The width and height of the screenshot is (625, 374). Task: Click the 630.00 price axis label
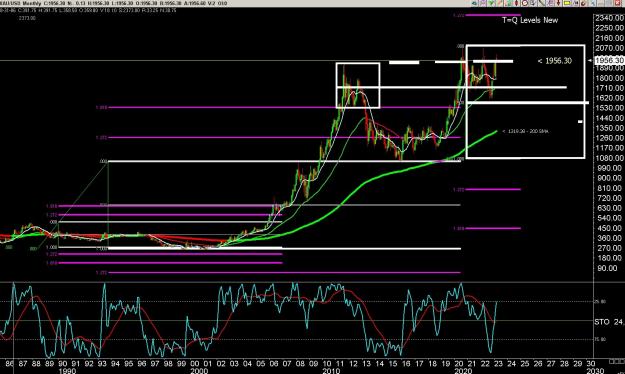click(x=610, y=208)
